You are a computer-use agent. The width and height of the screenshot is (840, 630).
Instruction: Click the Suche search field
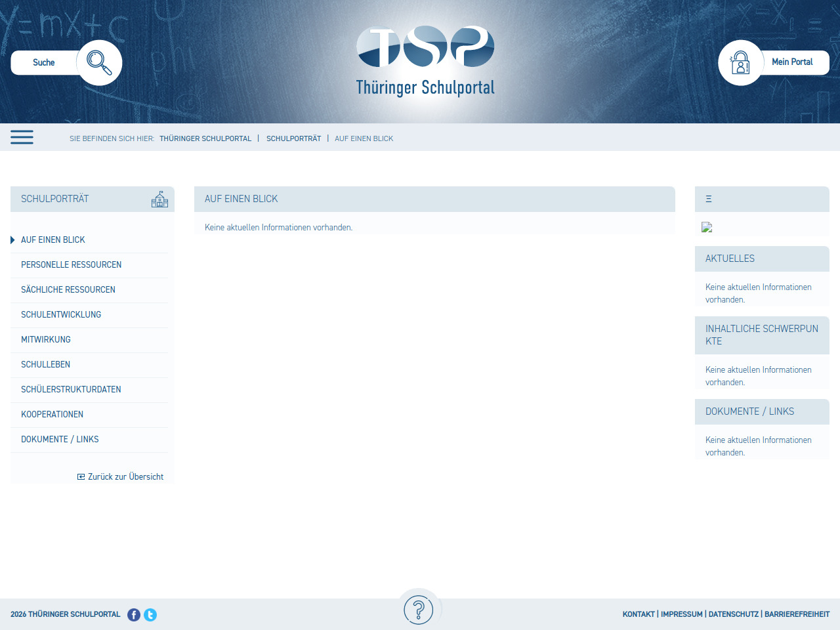pyautogui.click(x=44, y=63)
